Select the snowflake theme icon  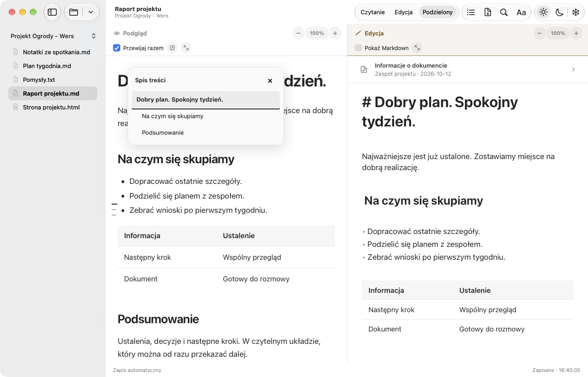(x=576, y=12)
